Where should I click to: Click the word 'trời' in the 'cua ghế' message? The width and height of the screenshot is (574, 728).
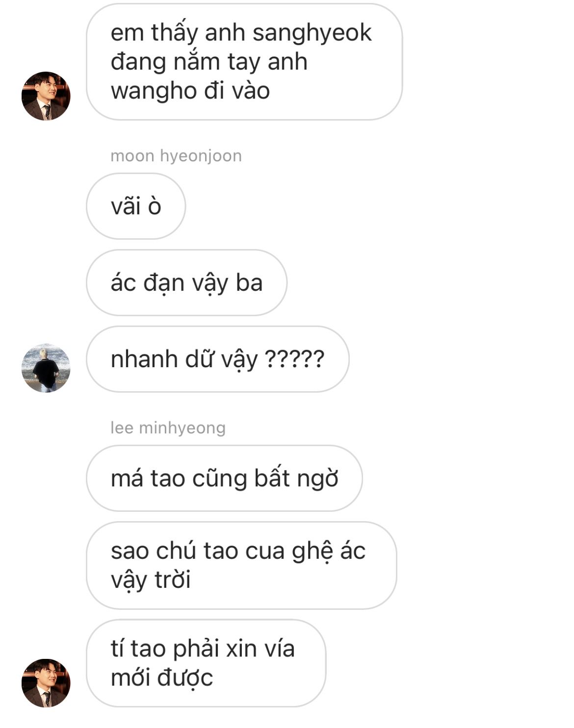click(x=172, y=579)
